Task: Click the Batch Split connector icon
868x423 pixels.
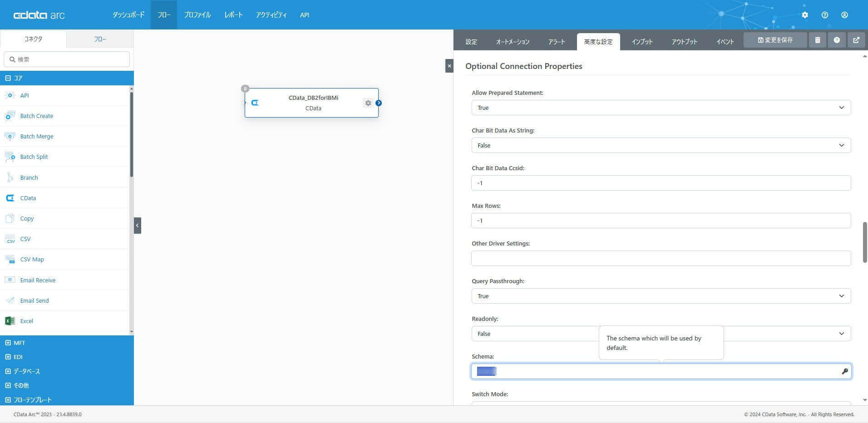Action: point(10,157)
